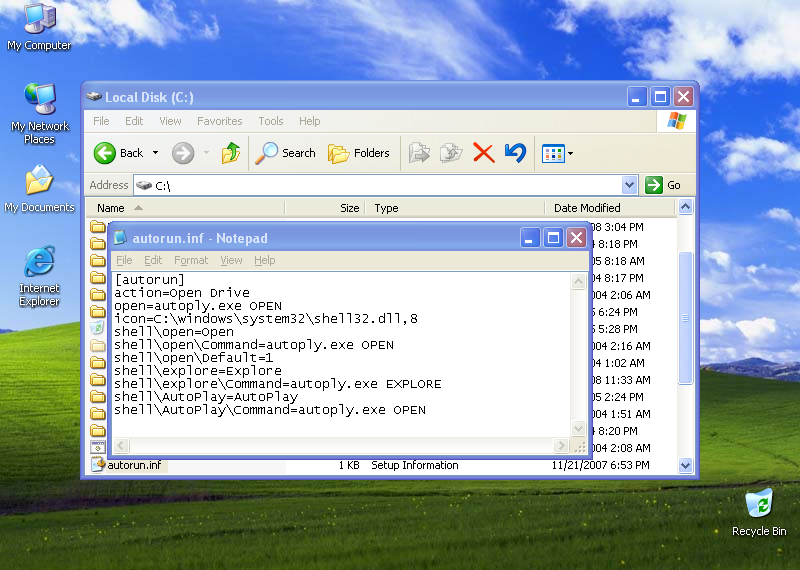This screenshot has width=800, height=570.
Task: Launch Internet Explorer from desktop
Action: pos(39,276)
